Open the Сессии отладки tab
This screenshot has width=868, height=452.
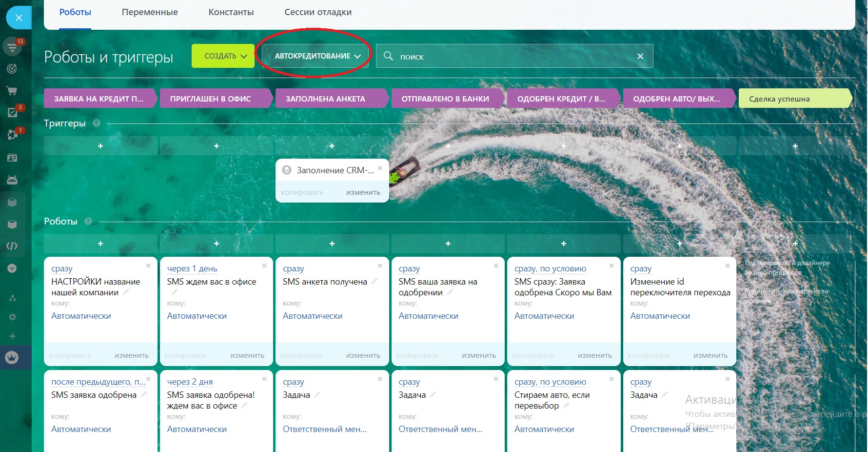318,12
